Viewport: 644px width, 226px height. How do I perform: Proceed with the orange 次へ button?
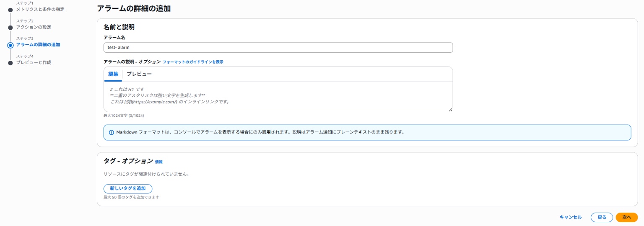click(x=626, y=217)
